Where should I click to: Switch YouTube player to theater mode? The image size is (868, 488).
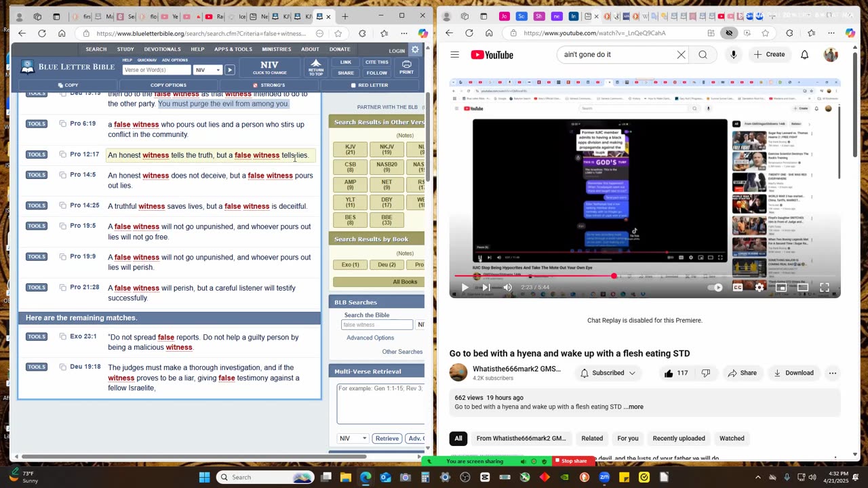803,287
